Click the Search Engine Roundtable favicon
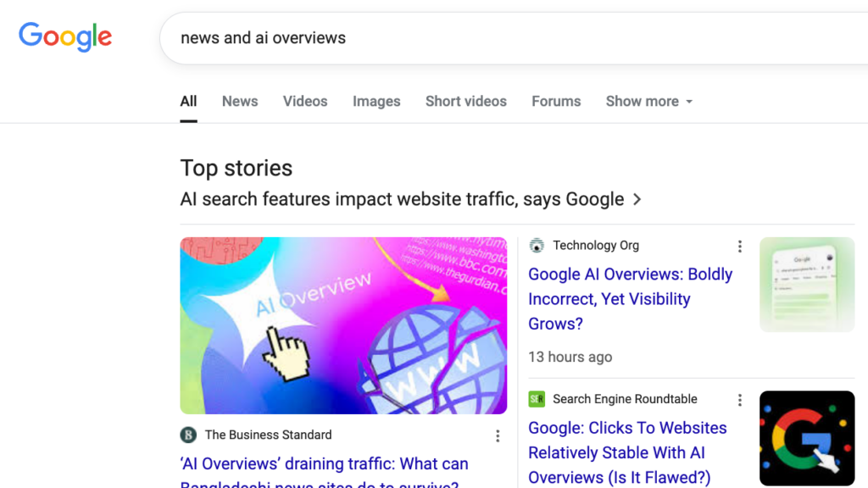 [x=537, y=399]
